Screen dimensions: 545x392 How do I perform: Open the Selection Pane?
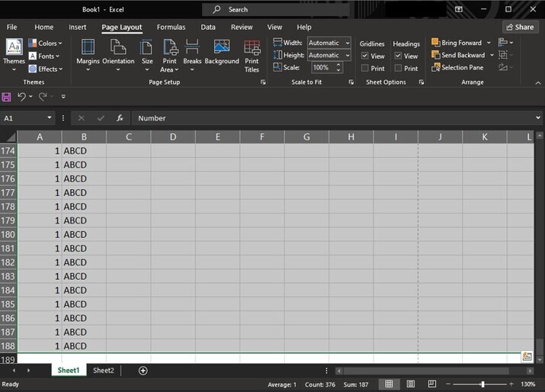[x=457, y=68]
